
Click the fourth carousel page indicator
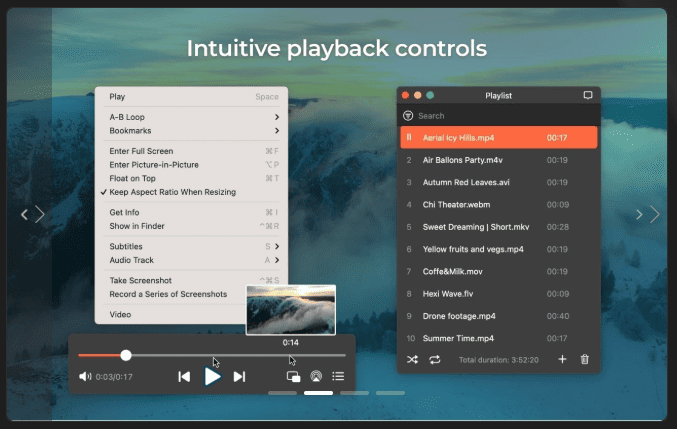pos(390,393)
